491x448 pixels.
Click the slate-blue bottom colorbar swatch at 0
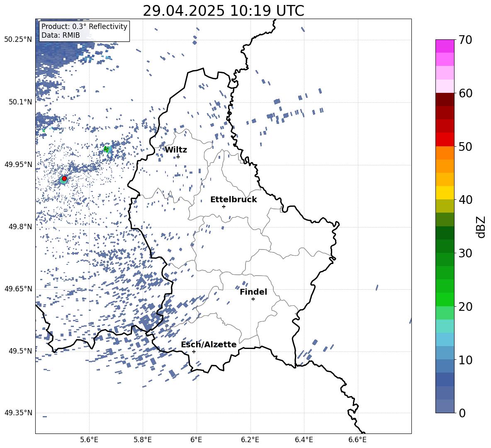[x=445, y=406]
